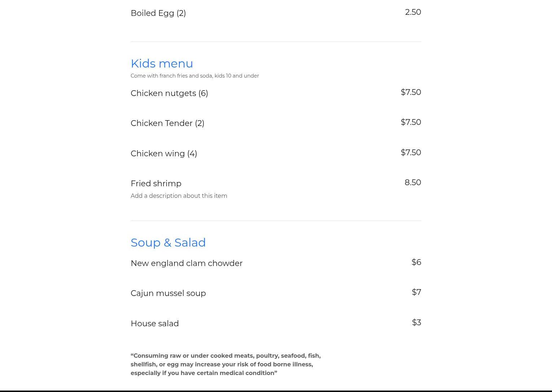Click the 8.50 Fried shrimp price
Viewport: 552px width, 392px height.
(x=413, y=183)
